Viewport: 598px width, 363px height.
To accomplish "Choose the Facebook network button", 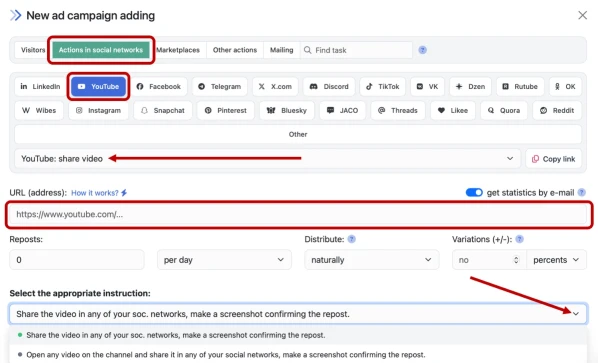I will 159,87.
